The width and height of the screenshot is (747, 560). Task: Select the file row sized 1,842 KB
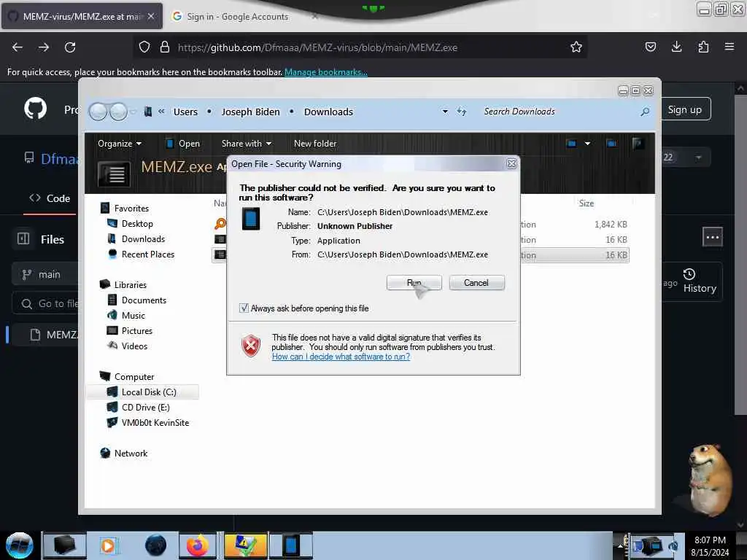(421, 225)
